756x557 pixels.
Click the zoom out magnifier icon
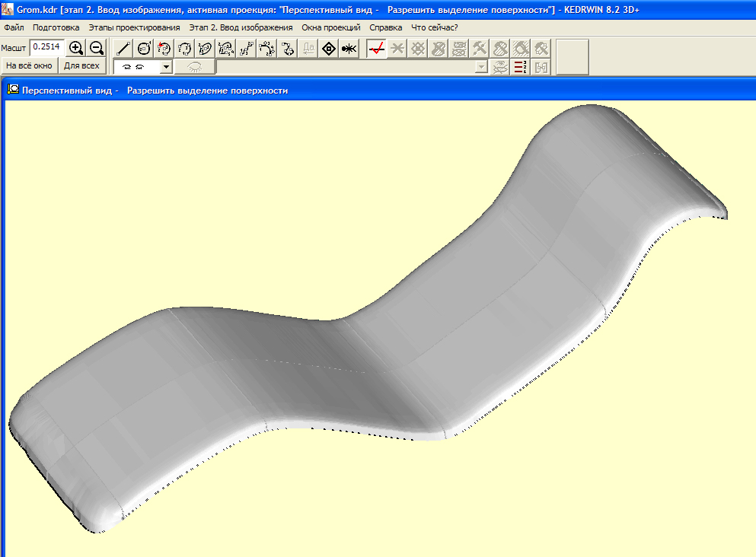97,48
